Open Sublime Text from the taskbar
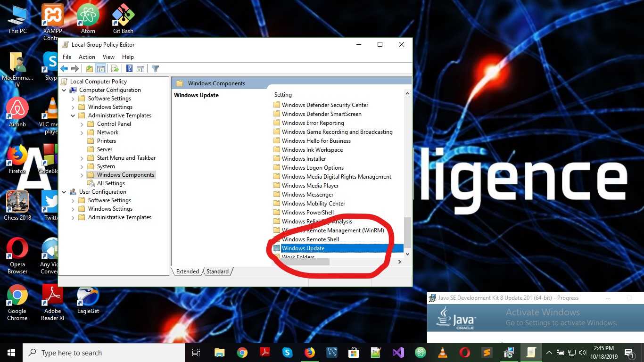 coord(487,353)
